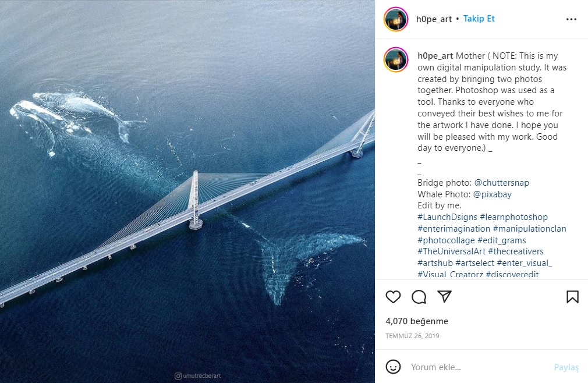588x383 pixels.
Task: Open the #manipulationclan hashtag
Action: pos(529,229)
